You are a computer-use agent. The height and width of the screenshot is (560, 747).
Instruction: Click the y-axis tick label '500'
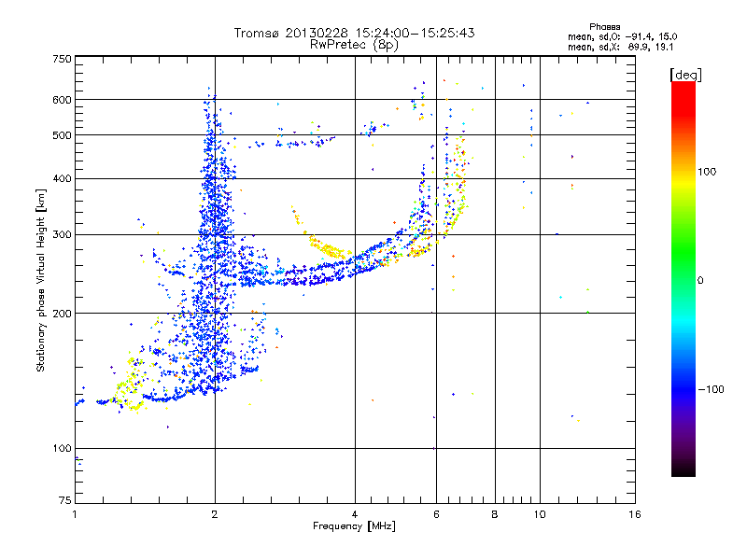(62, 135)
